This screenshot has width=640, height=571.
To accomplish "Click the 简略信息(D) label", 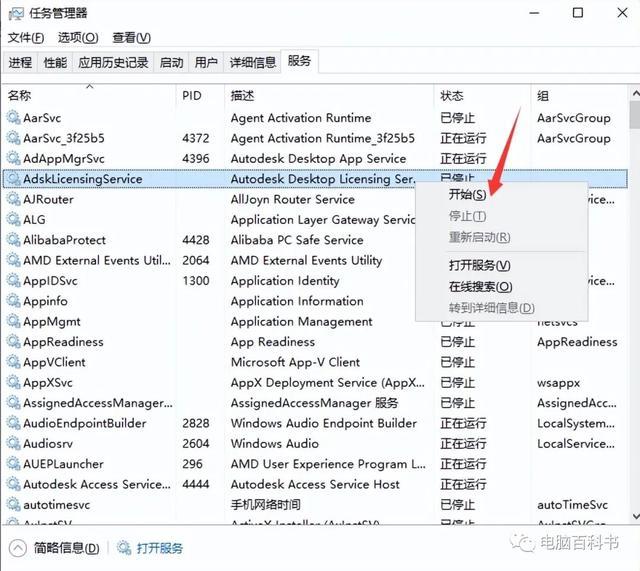I will (x=67, y=548).
